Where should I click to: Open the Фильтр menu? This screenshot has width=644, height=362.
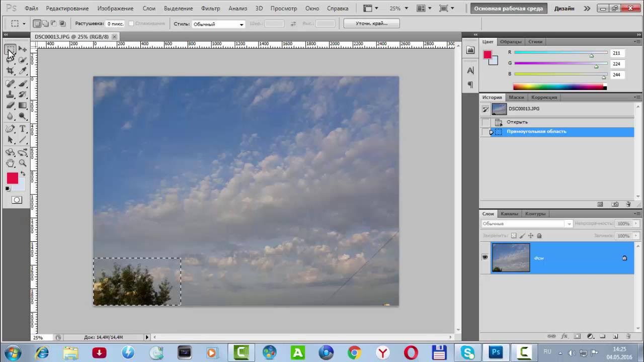(211, 9)
